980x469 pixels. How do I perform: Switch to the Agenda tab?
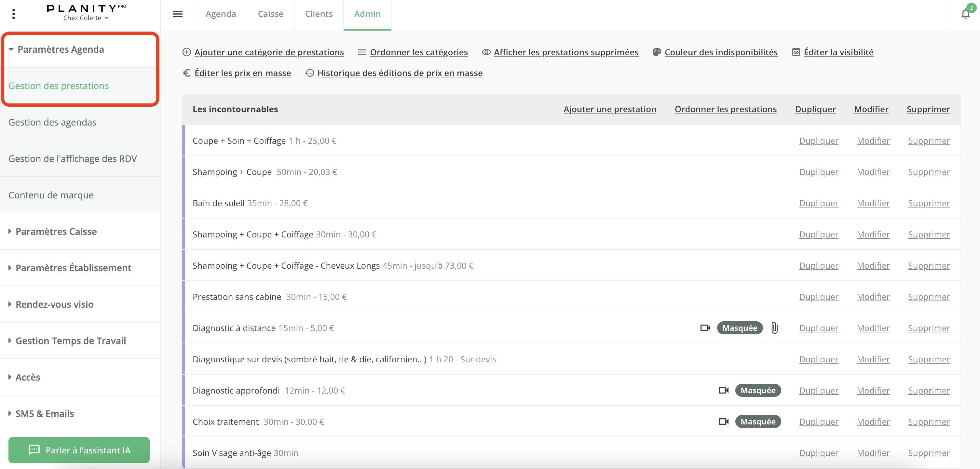tap(221, 14)
